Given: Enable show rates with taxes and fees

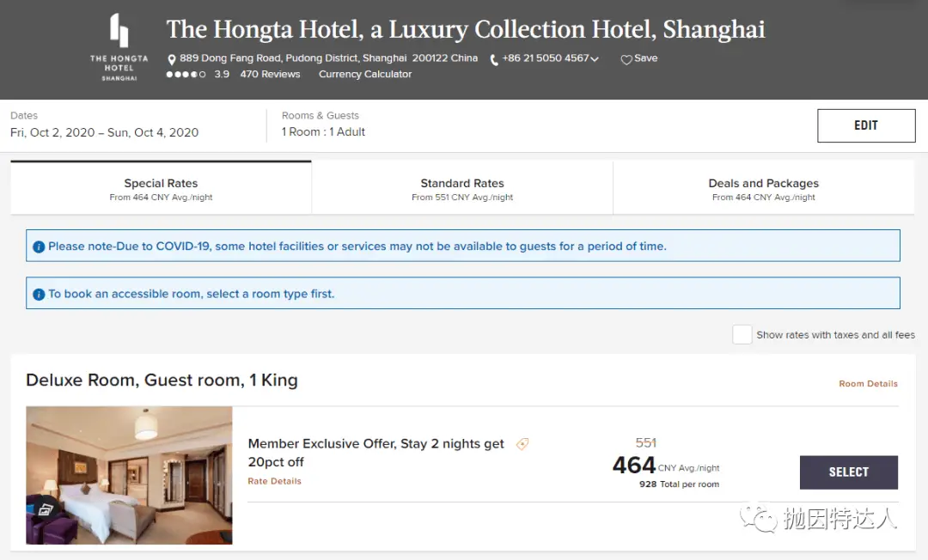Looking at the screenshot, I should point(742,335).
